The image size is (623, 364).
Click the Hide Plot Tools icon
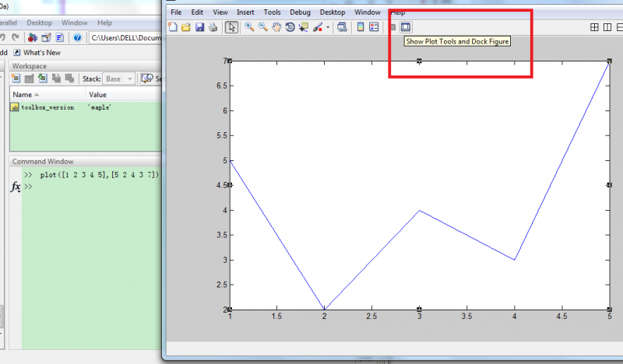[x=393, y=27]
